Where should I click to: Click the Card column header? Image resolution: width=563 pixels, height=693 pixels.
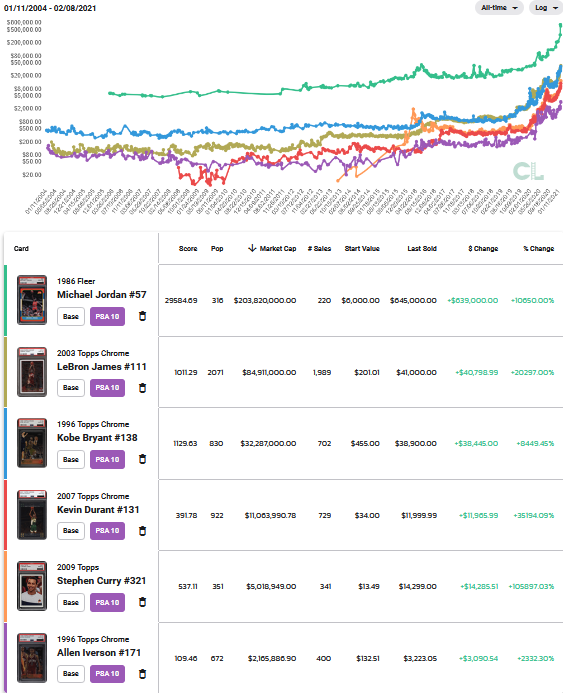point(21,248)
